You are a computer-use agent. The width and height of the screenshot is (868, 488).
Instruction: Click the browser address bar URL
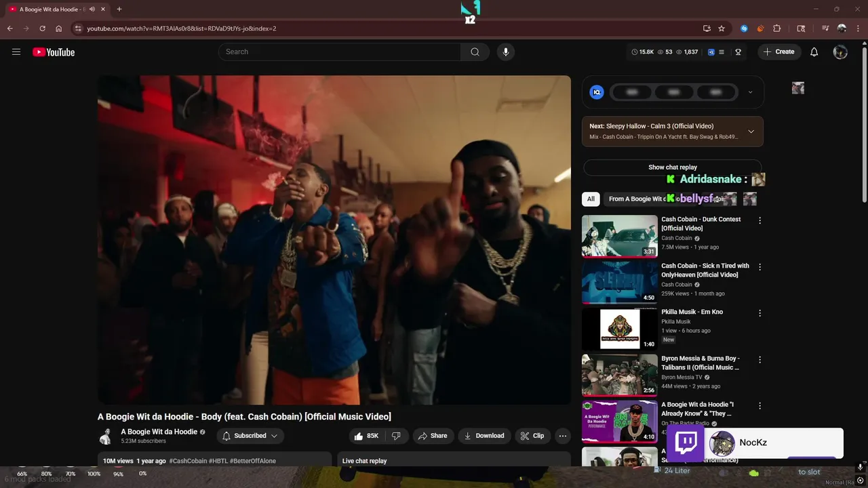point(182,28)
